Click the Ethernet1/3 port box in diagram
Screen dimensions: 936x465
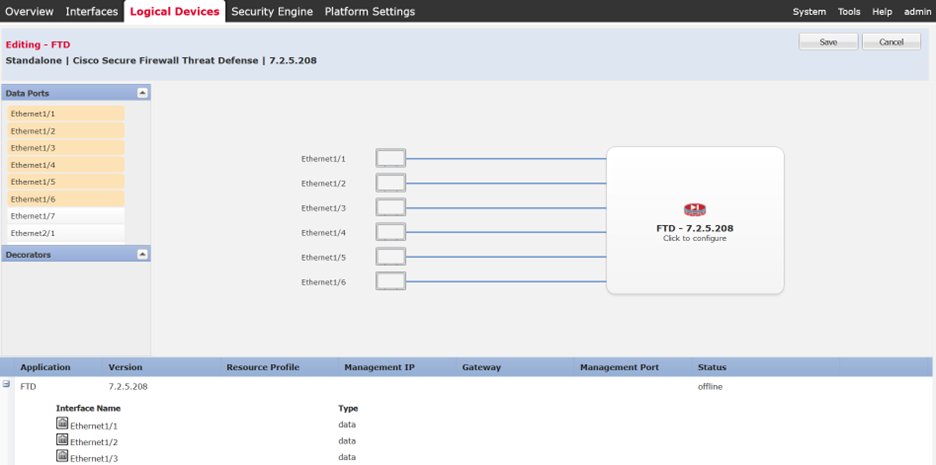[390, 208]
